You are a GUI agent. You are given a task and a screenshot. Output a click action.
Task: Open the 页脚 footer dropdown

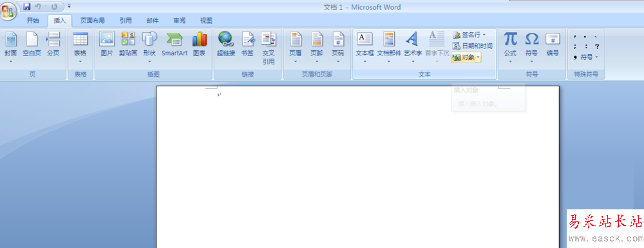click(x=317, y=47)
